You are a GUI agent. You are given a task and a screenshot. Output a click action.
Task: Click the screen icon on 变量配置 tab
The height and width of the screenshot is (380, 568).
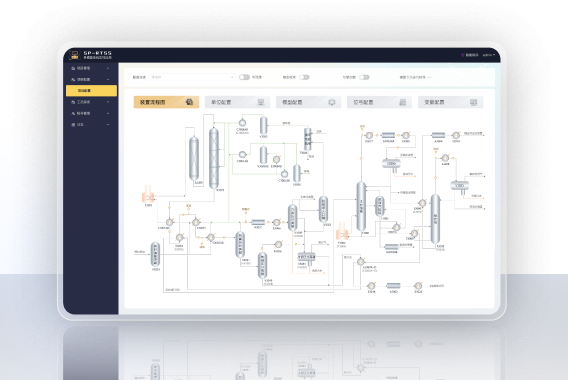(x=473, y=103)
